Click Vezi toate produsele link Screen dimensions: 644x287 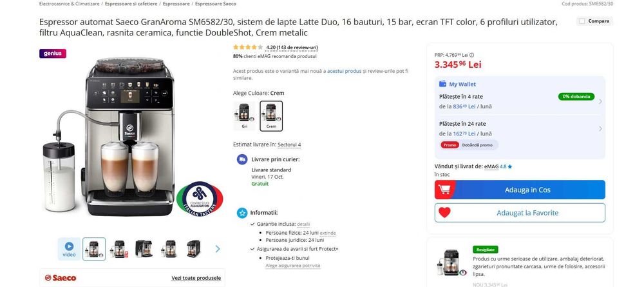(x=196, y=278)
